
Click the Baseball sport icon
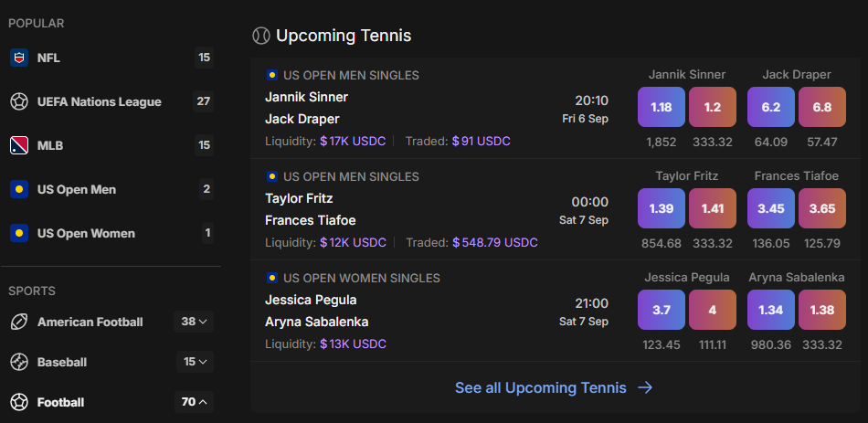[19, 362]
